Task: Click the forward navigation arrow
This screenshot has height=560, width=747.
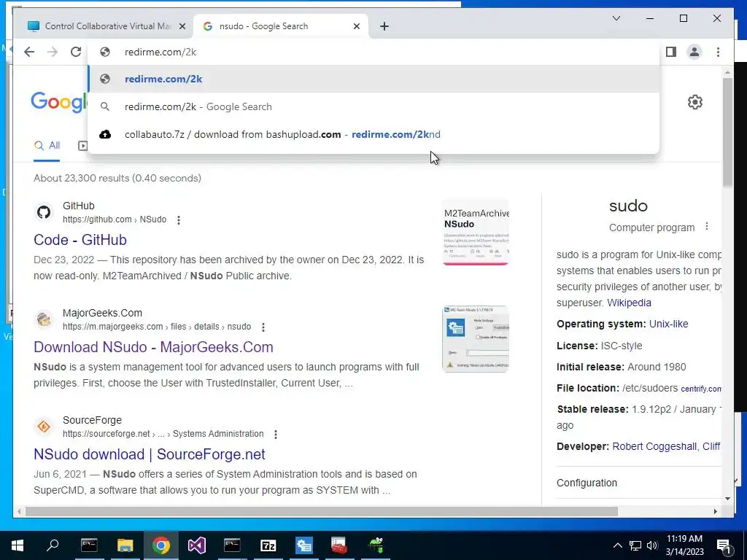Action: click(53, 52)
